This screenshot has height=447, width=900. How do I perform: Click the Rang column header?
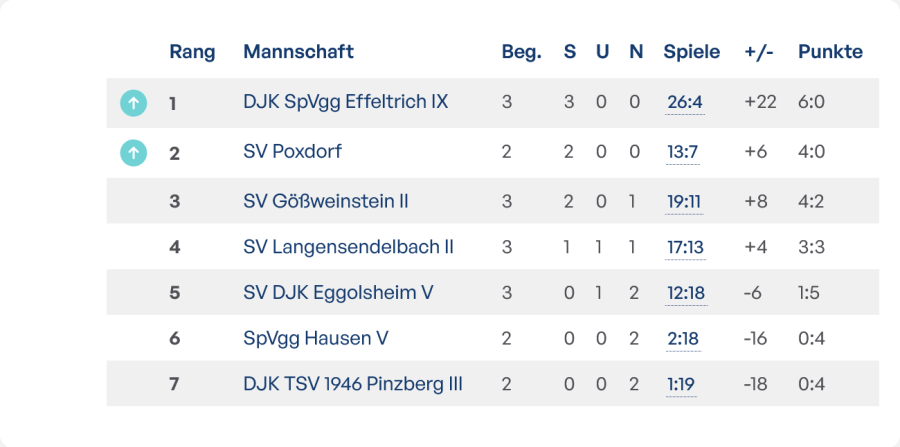tap(192, 52)
